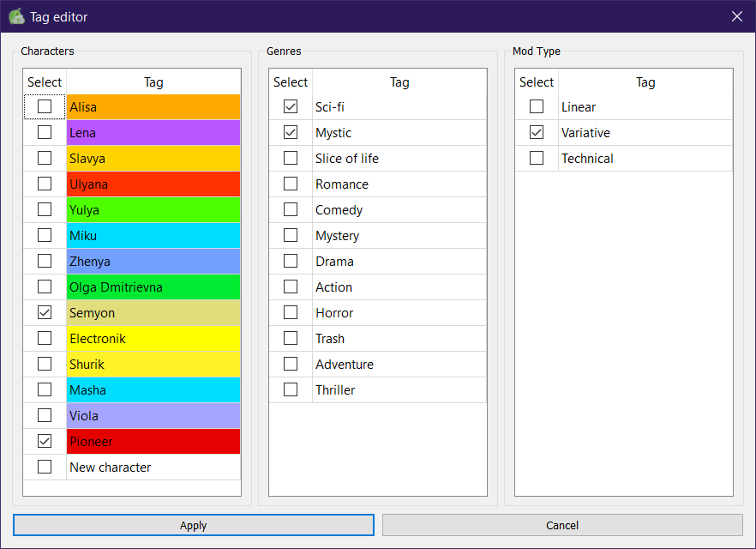Check the Miku checkbox

click(x=45, y=235)
